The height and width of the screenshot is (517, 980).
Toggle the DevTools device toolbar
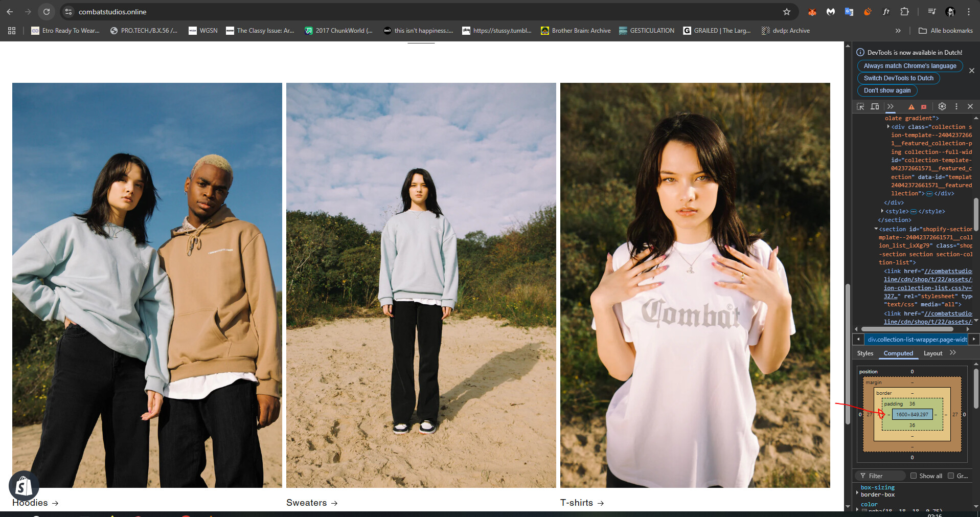click(875, 106)
